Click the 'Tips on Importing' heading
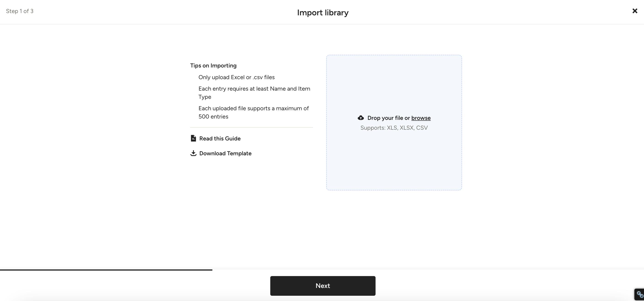Image resolution: width=644 pixels, height=301 pixels. click(213, 65)
